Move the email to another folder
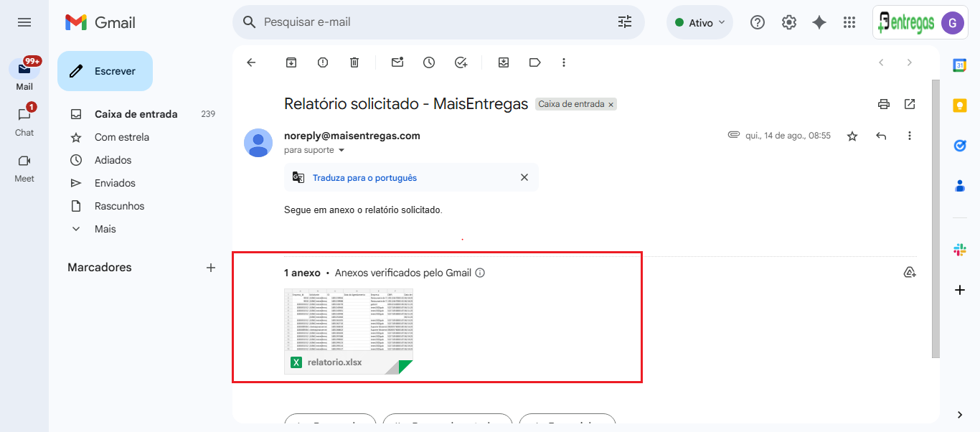This screenshot has height=432, width=980. click(x=504, y=62)
